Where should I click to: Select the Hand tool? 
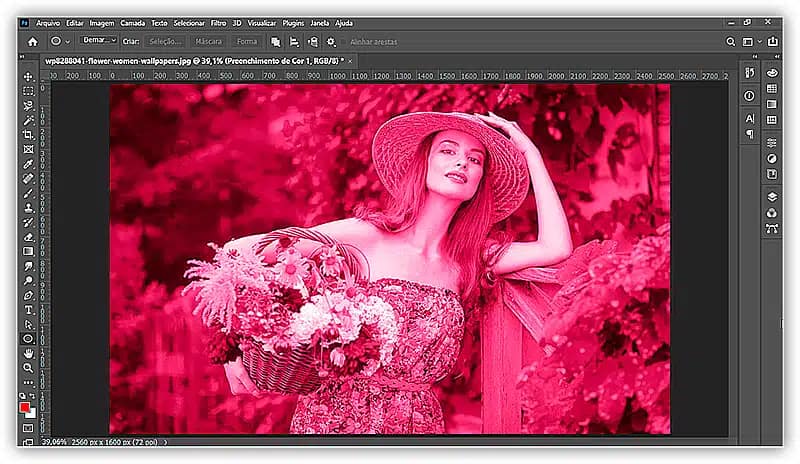click(x=28, y=353)
